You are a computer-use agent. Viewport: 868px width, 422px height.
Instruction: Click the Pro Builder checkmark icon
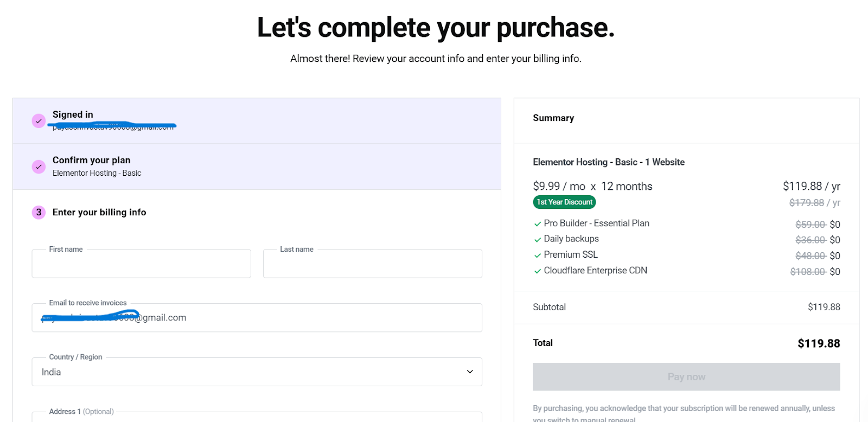(x=537, y=224)
